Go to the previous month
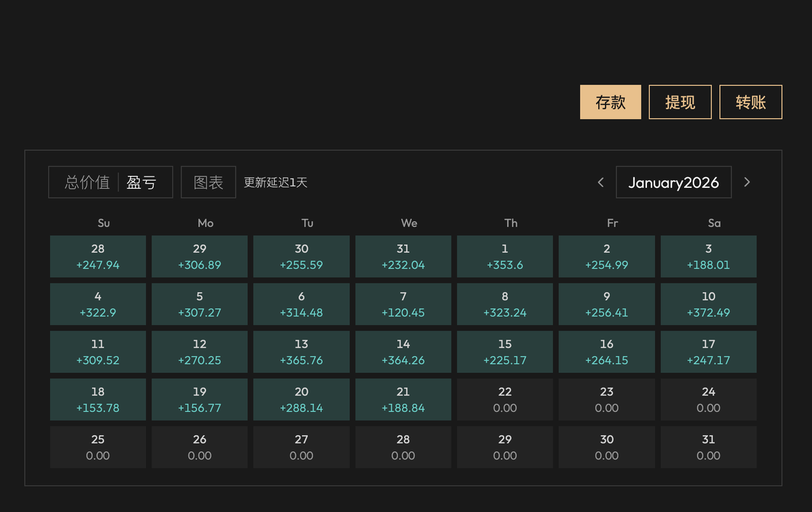The height and width of the screenshot is (512, 812). (600, 182)
